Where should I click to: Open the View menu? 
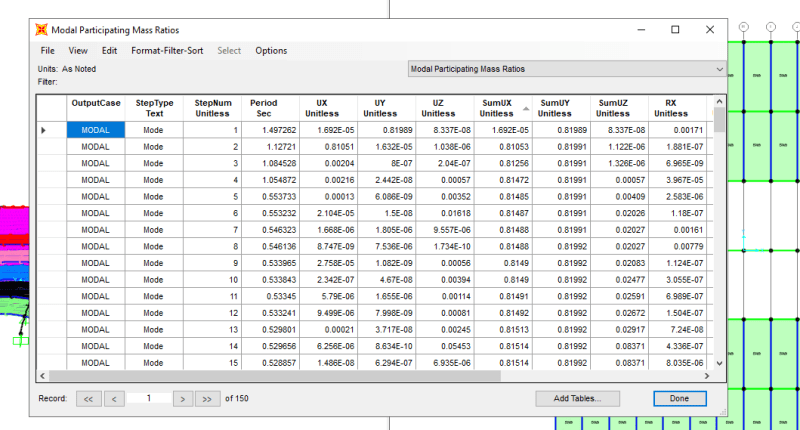pyautogui.click(x=78, y=50)
